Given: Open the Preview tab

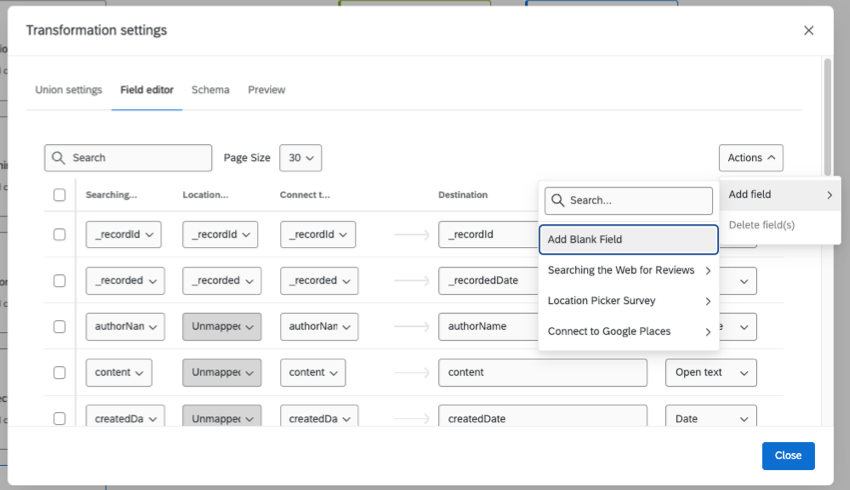Looking at the screenshot, I should (x=267, y=90).
